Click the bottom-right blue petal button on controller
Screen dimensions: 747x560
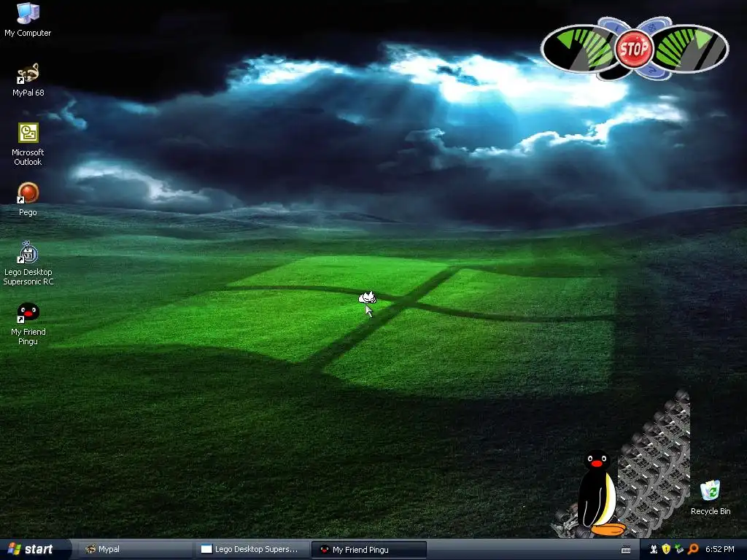pos(654,72)
